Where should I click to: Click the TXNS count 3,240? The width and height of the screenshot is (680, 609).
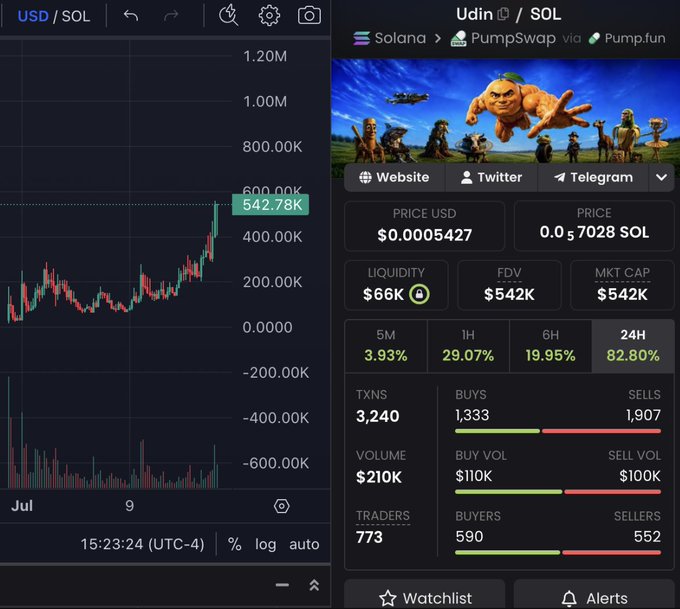point(378,416)
